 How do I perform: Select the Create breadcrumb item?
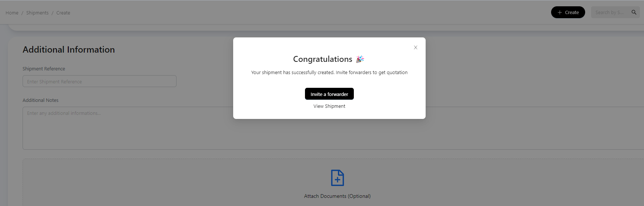[63, 13]
